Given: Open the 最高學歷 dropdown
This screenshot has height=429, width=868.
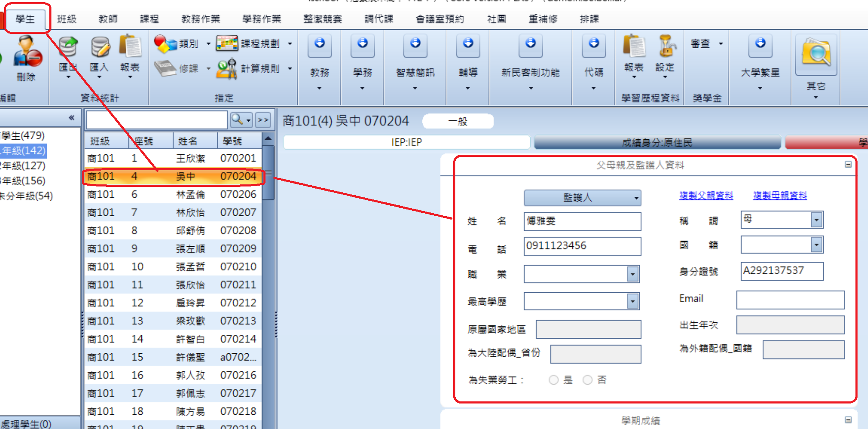Looking at the screenshot, I should (633, 301).
